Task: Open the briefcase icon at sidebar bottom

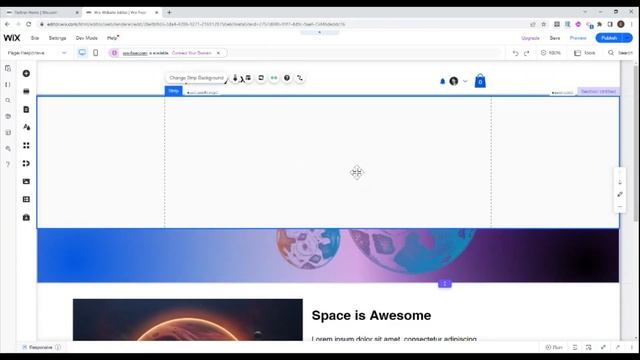Action: click(26, 217)
